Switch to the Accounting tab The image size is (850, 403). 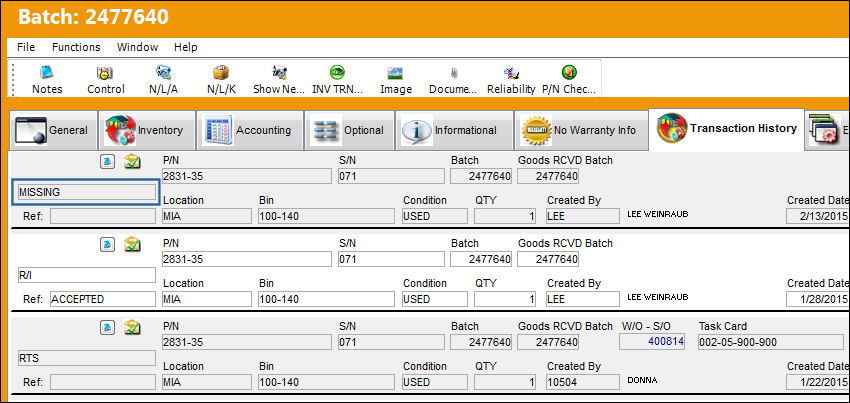pos(249,131)
